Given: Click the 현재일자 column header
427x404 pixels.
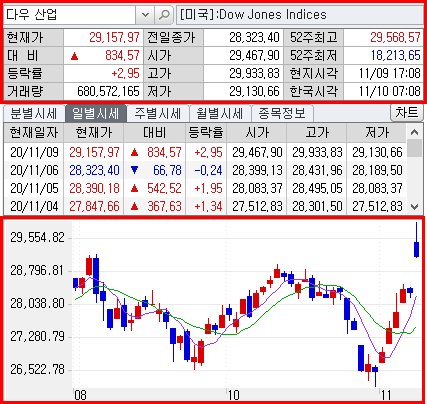Looking at the screenshot, I should click(x=34, y=133).
